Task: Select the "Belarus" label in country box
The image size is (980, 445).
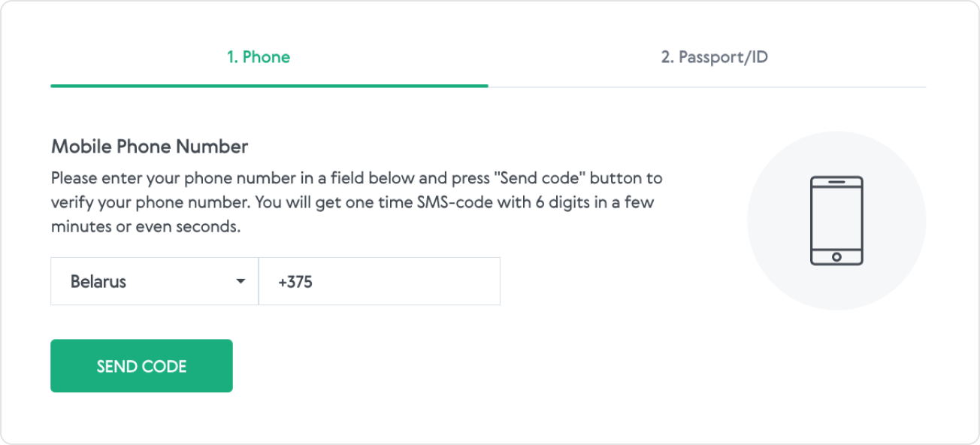Action: [x=98, y=282]
